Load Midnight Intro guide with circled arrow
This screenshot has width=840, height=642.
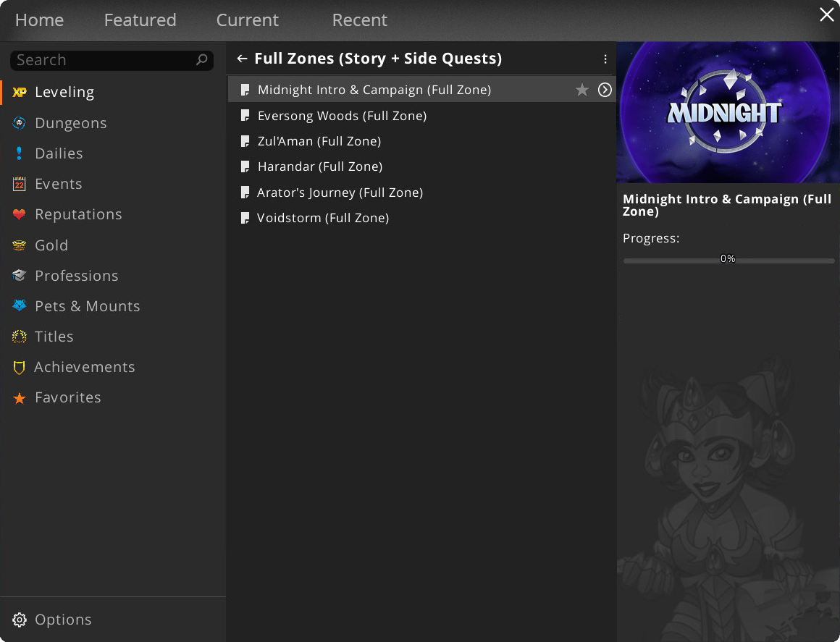coord(605,90)
